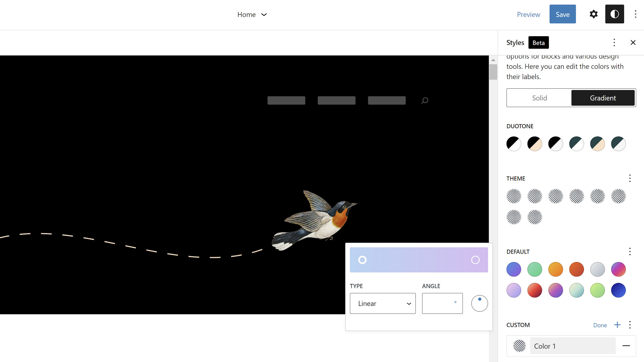The width and height of the screenshot is (644, 362).
Task: Add a new custom gradient
Action: tap(617, 325)
